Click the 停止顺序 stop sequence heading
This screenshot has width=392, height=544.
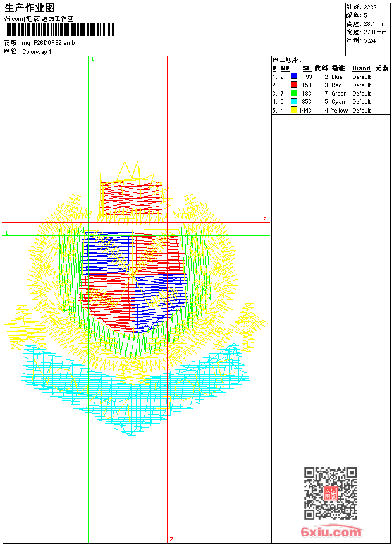[x=287, y=59]
